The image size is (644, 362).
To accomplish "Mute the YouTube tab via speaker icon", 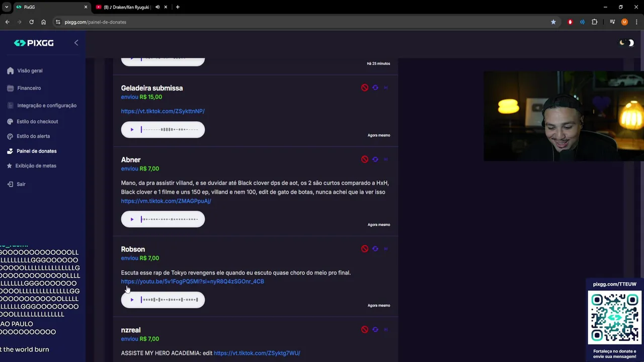I will coord(157,7).
